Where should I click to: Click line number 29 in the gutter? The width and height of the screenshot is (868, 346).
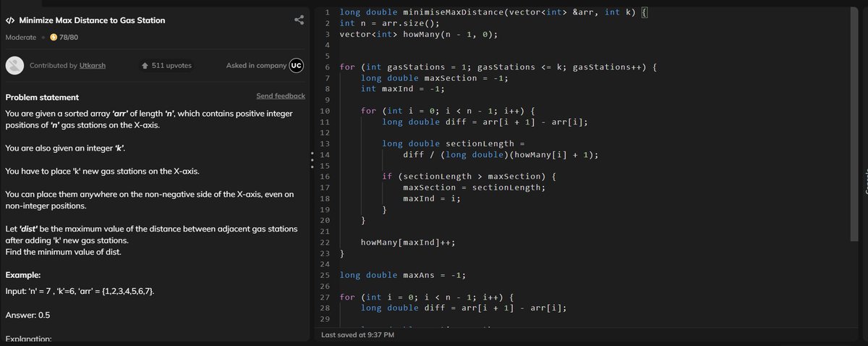325,319
